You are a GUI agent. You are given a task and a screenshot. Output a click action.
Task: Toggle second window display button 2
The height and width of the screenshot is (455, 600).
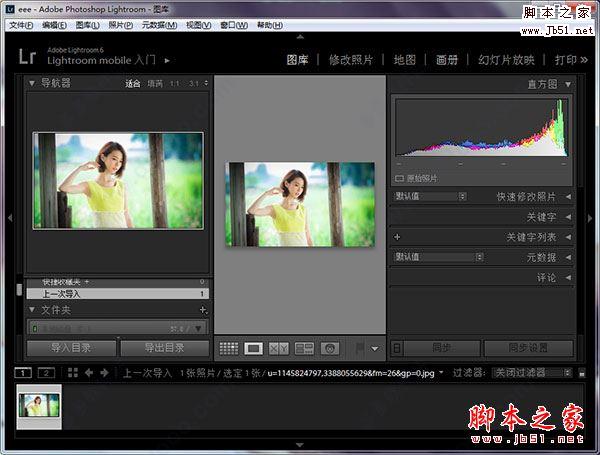[x=45, y=373]
